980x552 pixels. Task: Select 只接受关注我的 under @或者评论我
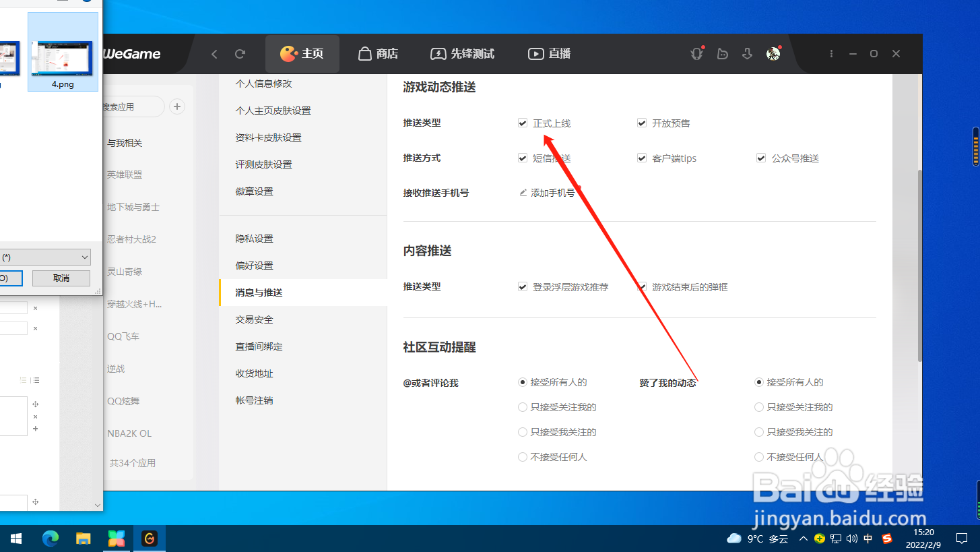[x=523, y=407]
